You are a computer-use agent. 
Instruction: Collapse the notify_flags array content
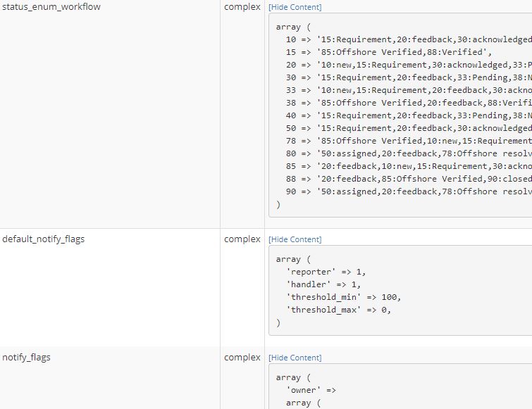click(295, 358)
